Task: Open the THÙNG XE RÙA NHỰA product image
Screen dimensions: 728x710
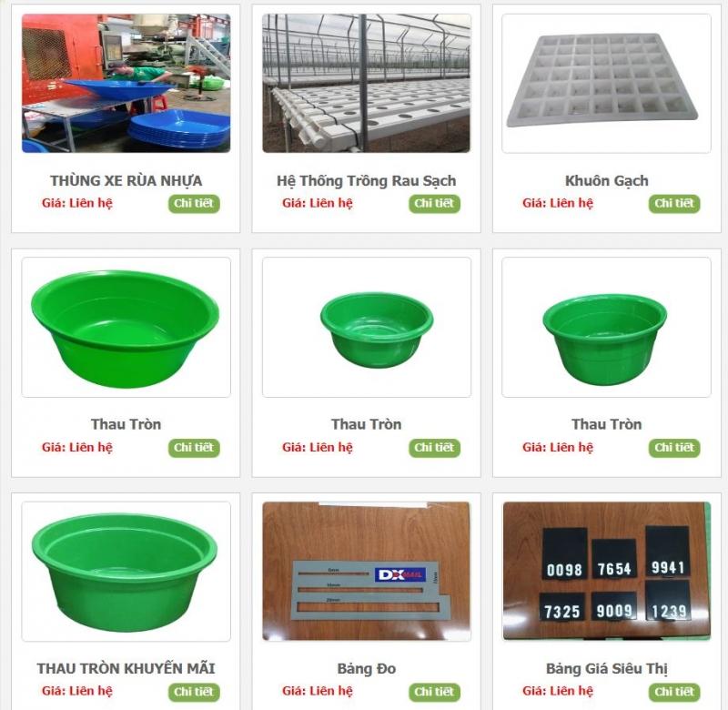Action: pyautogui.click(x=126, y=83)
